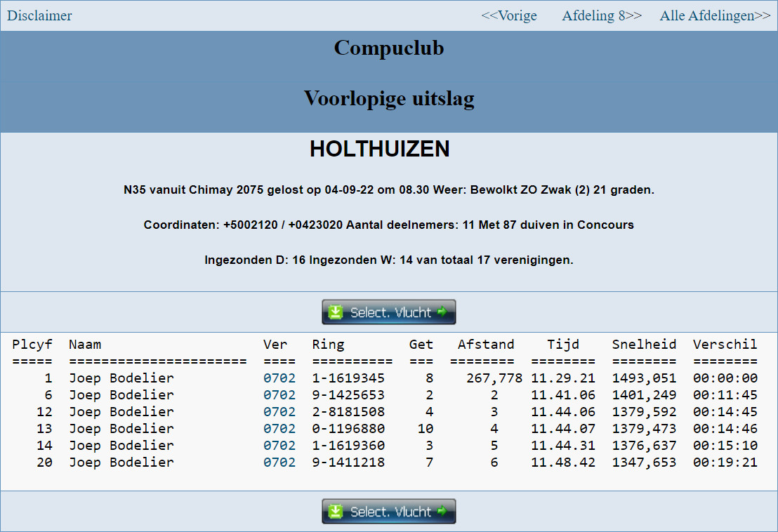The height and width of the screenshot is (532, 778).
Task: Open the Afdeling 8>> link
Action: (x=602, y=15)
